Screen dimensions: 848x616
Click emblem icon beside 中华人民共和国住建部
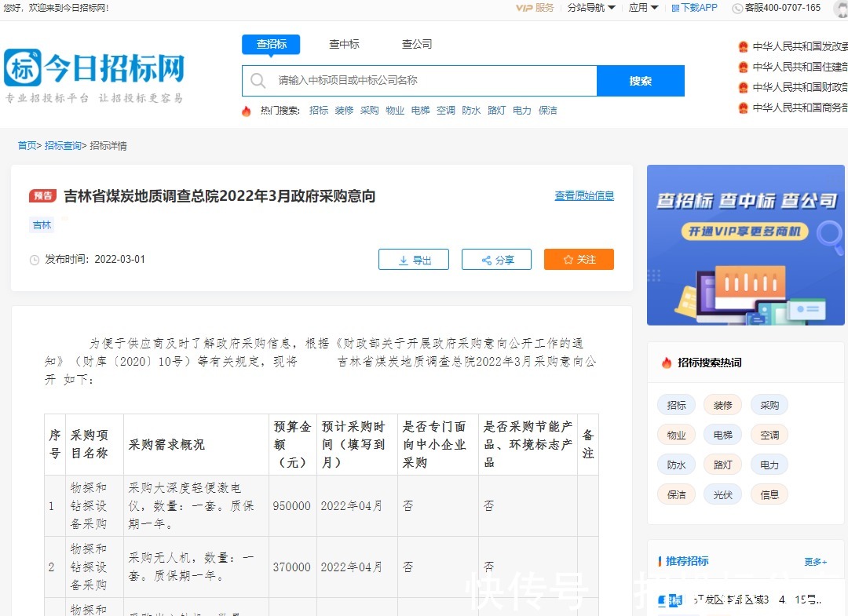point(743,67)
